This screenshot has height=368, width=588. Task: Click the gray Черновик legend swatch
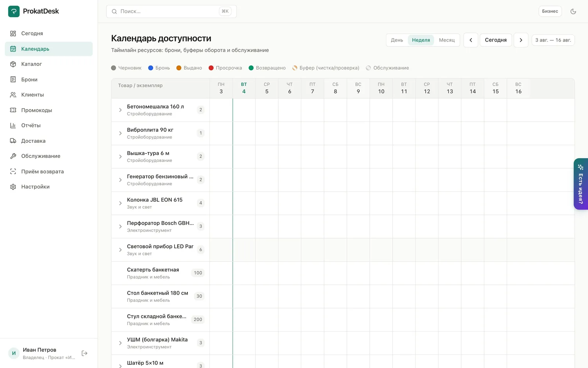pyautogui.click(x=114, y=68)
